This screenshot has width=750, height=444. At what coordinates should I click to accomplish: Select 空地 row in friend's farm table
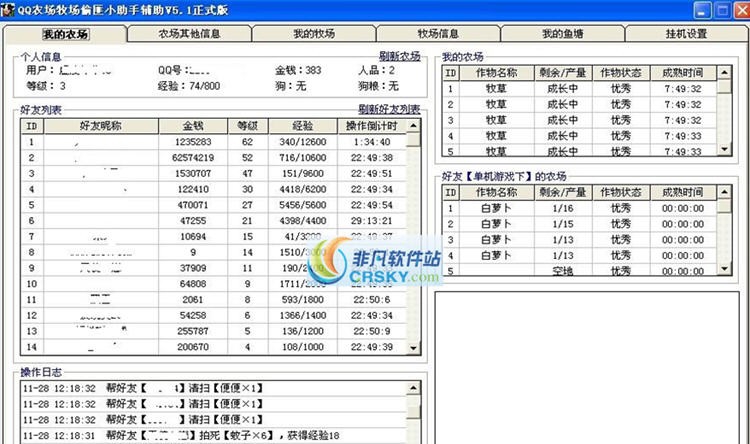580,270
